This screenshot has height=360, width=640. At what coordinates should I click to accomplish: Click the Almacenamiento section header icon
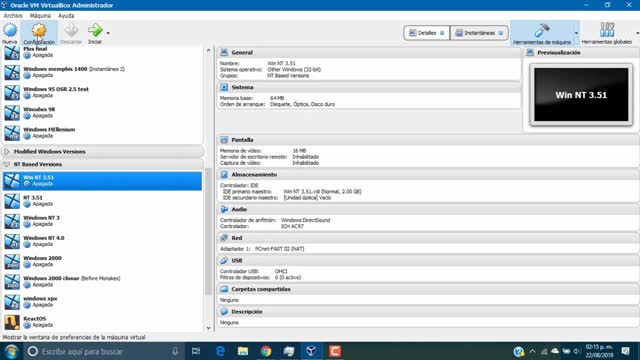point(224,174)
